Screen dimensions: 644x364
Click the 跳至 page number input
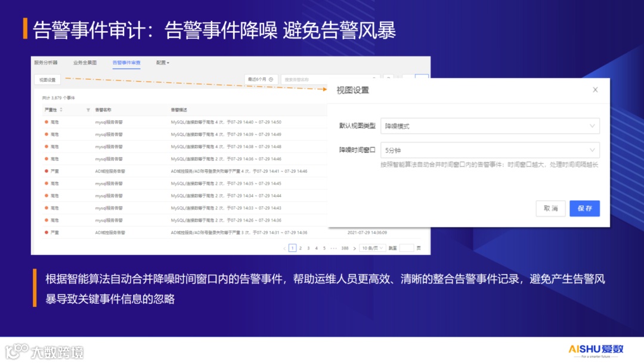point(407,248)
